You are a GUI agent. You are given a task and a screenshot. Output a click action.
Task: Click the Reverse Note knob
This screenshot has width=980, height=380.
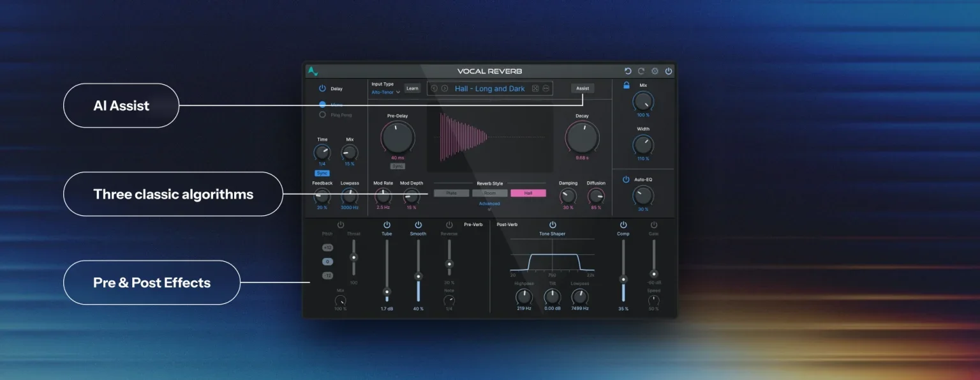coord(449,300)
